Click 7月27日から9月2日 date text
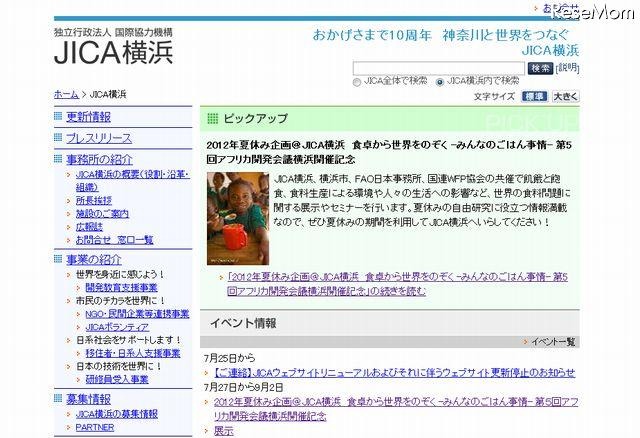The image size is (640, 438). click(243, 387)
